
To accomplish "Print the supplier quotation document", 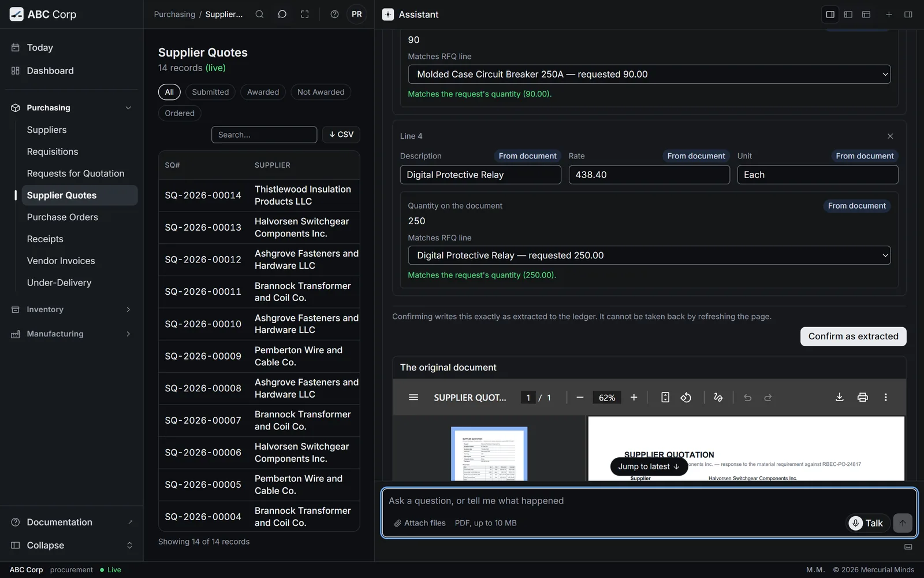I will tap(862, 397).
